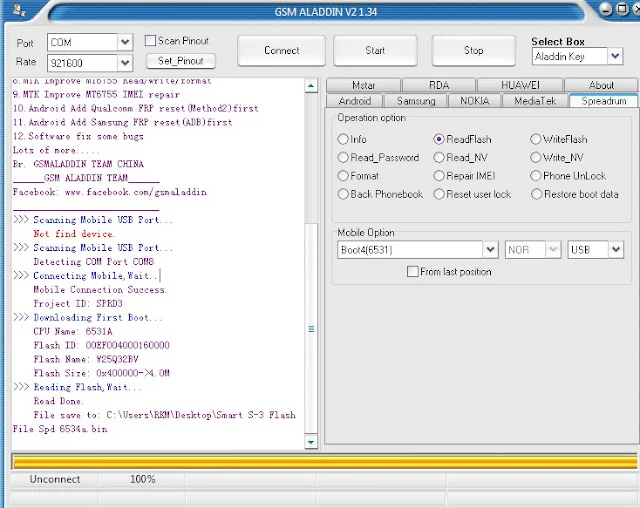Click the Connect button

click(x=281, y=51)
